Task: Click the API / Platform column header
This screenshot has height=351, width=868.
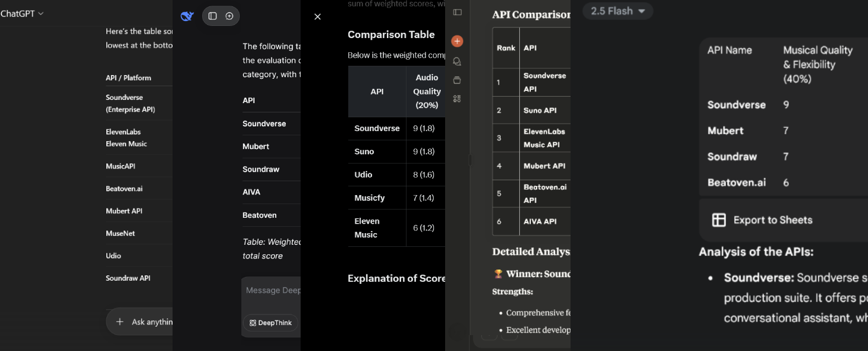Action: [129, 78]
